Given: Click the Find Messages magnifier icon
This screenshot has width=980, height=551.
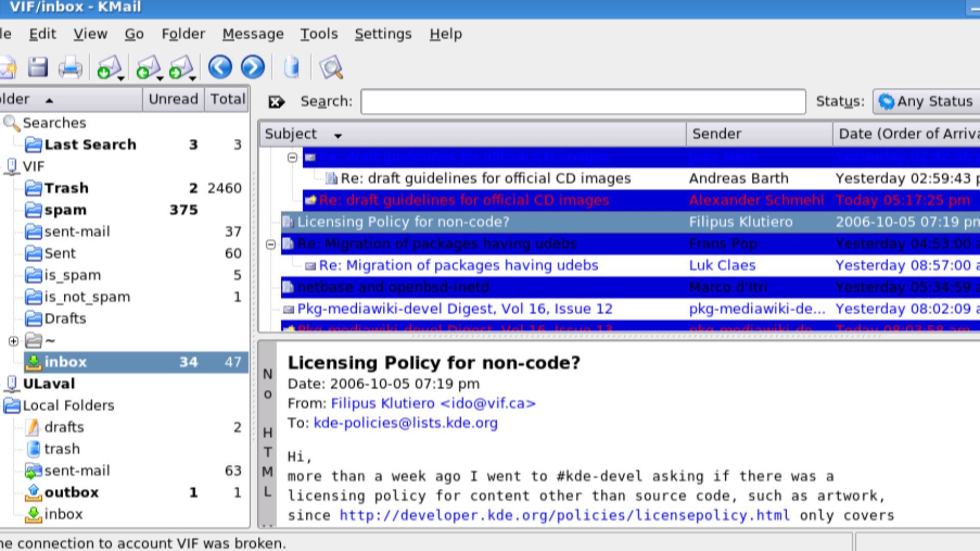Looking at the screenshot, I should click(x=331, y=67).
